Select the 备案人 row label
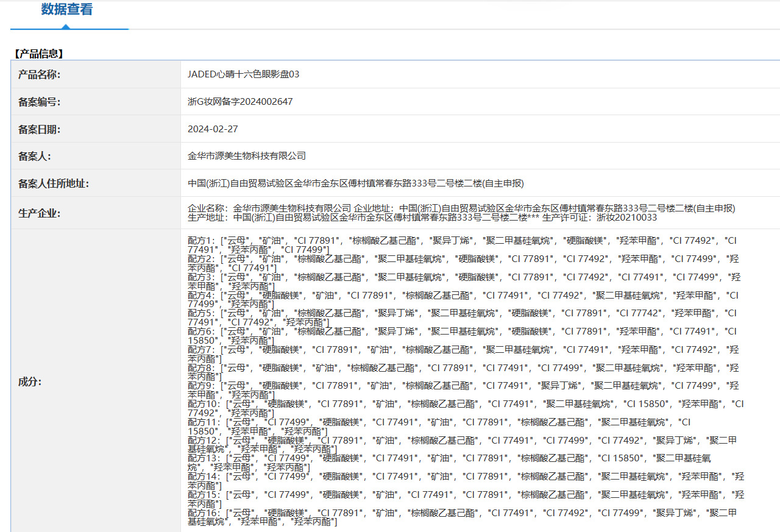Screen dimensions: 780x532 point(35,156)
